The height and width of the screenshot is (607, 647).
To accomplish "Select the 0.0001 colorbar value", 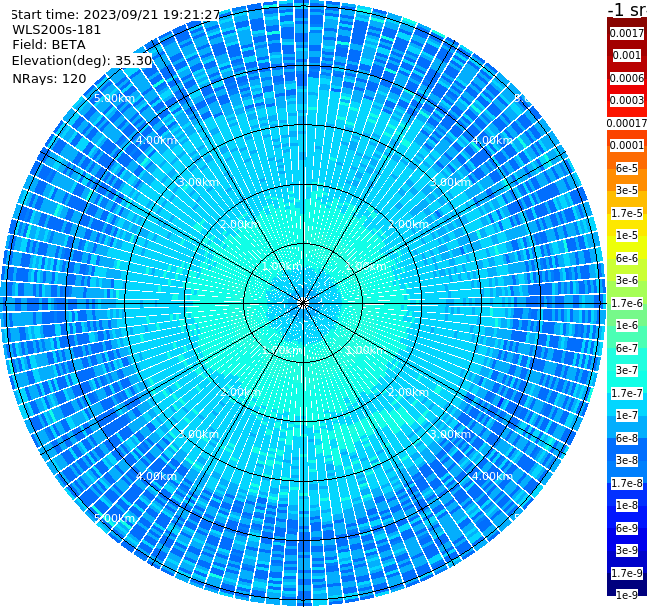I will (627, 145).
